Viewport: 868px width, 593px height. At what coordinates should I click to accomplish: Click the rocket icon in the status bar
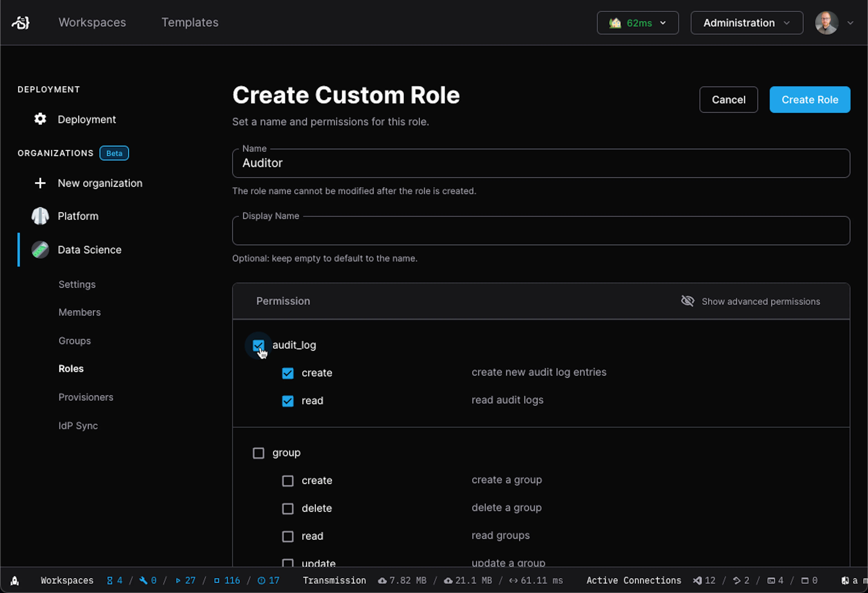click(14, 580)
